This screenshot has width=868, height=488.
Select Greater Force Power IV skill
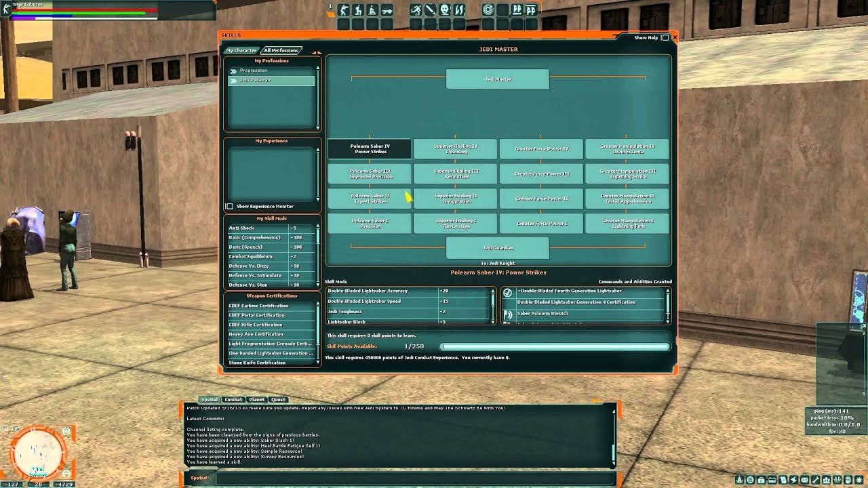coord(541,148)
